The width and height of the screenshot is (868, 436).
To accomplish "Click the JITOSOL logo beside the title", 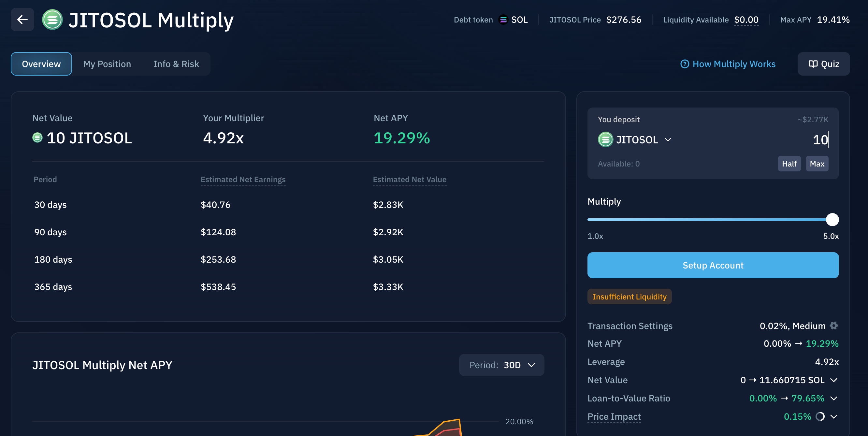I will 52,20.
